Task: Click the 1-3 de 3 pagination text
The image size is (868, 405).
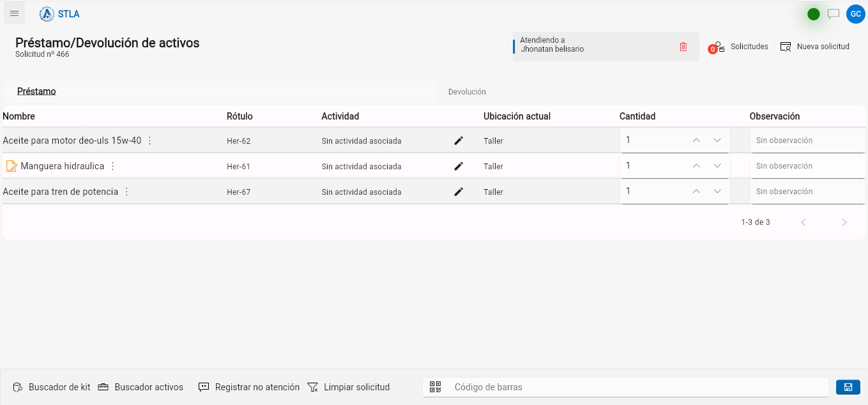Action: click(x=756, y=222)
